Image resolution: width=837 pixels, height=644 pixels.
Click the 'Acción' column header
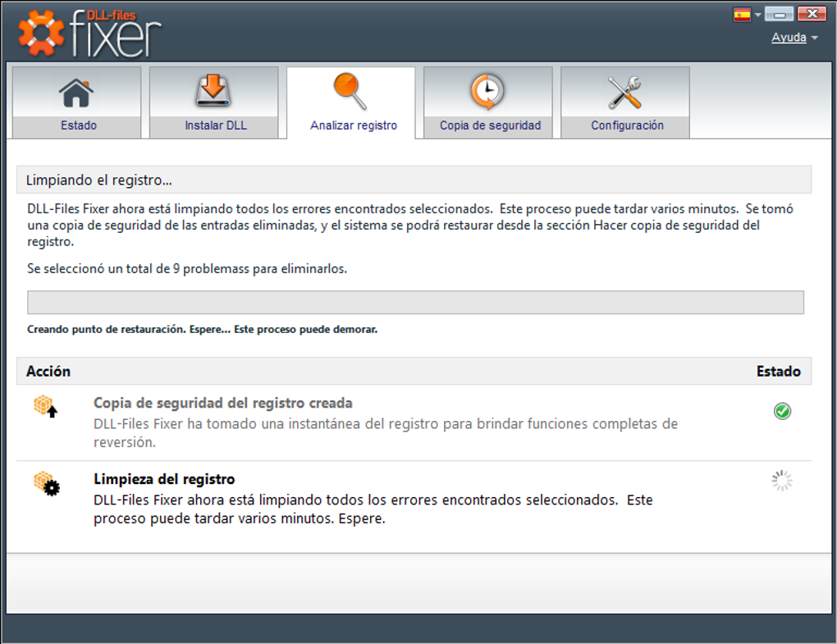tap(48, 372)
